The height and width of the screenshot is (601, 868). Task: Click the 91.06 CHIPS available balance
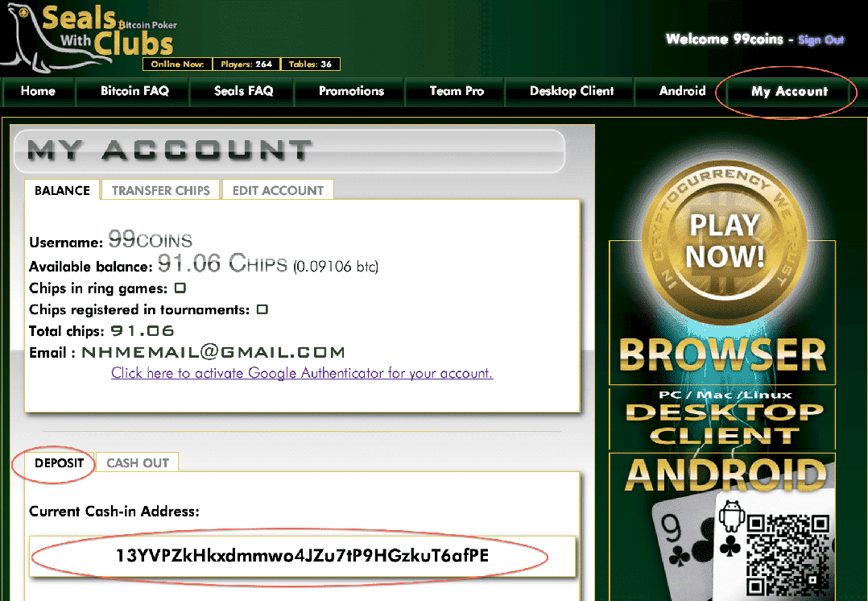(x=222, y=263)
